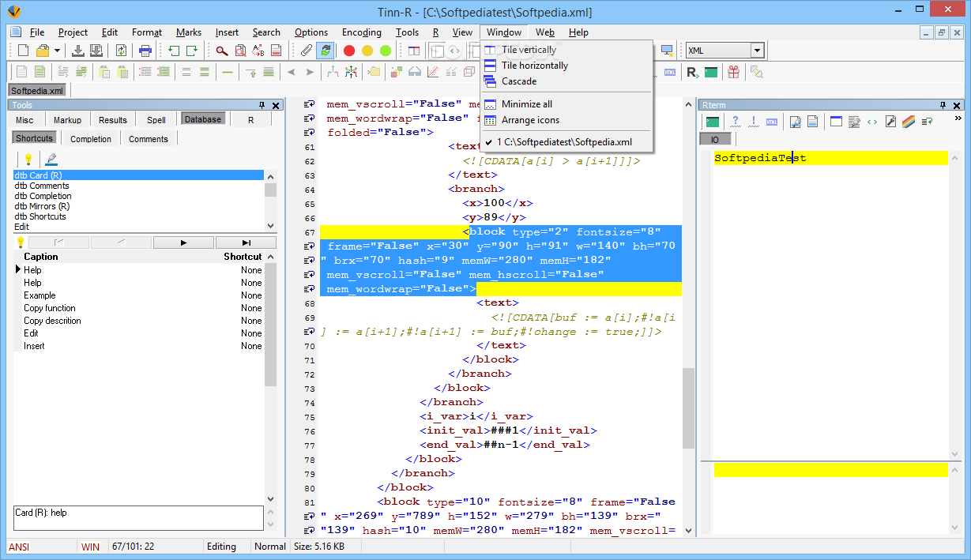
Task: Pin the Tools panel with the pushpin icon
Action: pos(262,105)
